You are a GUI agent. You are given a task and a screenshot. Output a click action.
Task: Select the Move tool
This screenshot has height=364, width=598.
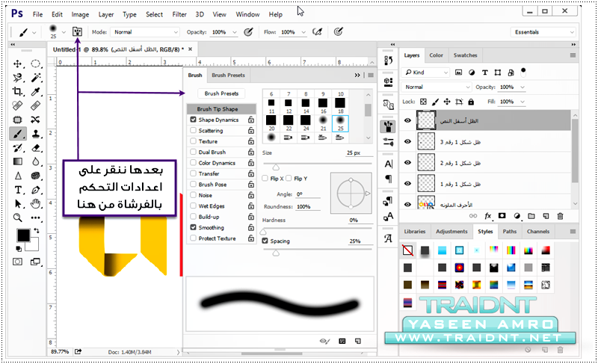click(x=17, y=64)
